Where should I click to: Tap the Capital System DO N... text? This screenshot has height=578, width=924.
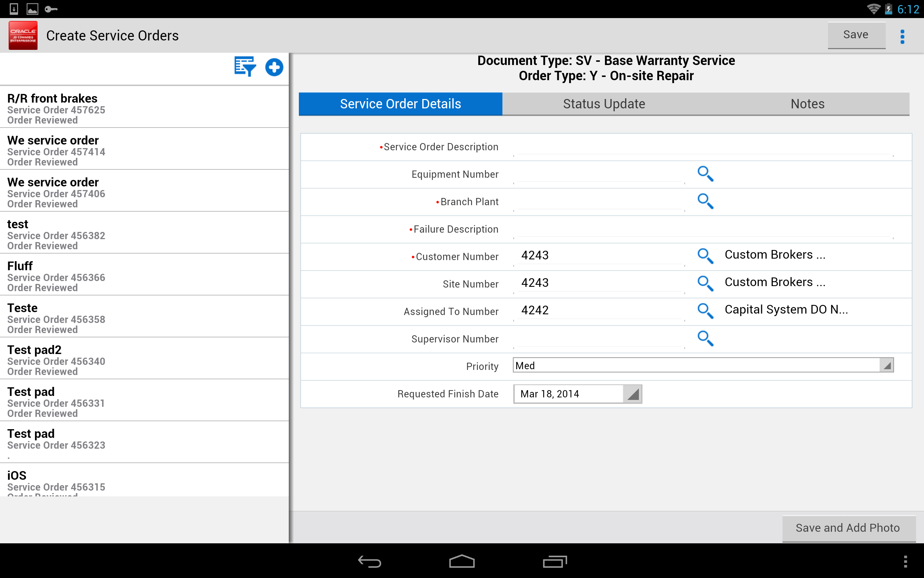click(x=786, y=310)
